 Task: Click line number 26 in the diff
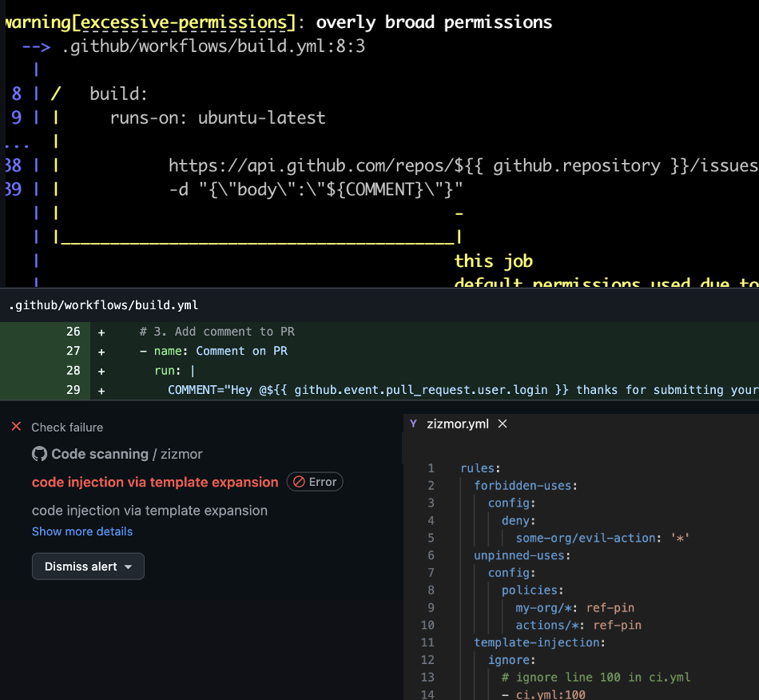pyautogui.click(x=73, y=332)
